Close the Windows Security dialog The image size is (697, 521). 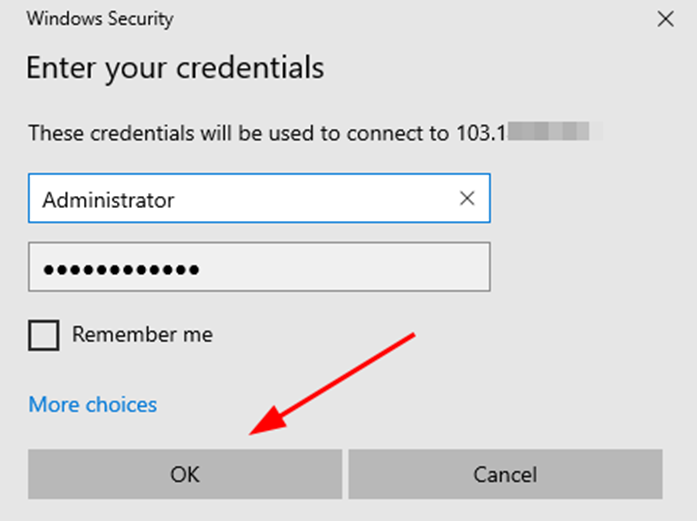coord(665,18)
